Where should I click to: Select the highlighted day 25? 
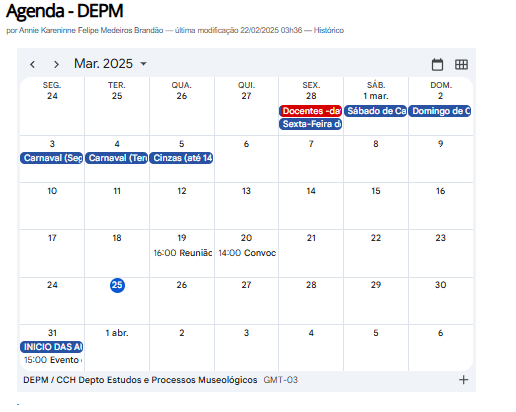[117, 285]
